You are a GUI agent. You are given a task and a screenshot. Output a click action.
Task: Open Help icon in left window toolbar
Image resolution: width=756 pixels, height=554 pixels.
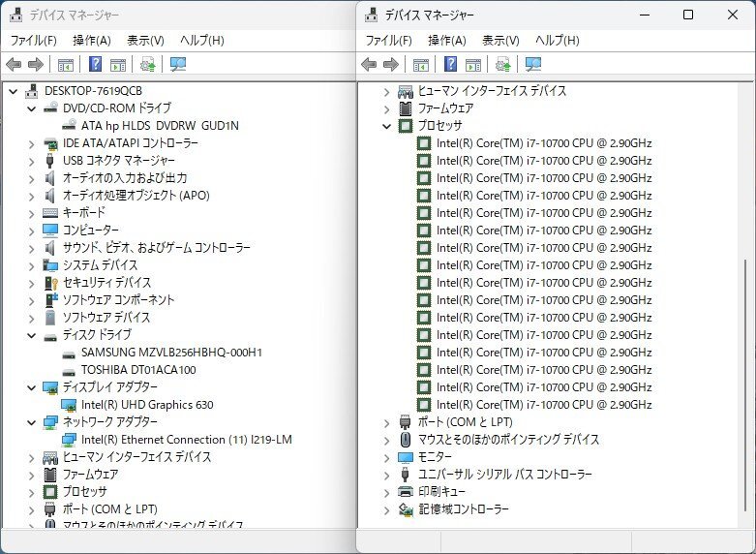pos(96,64)
